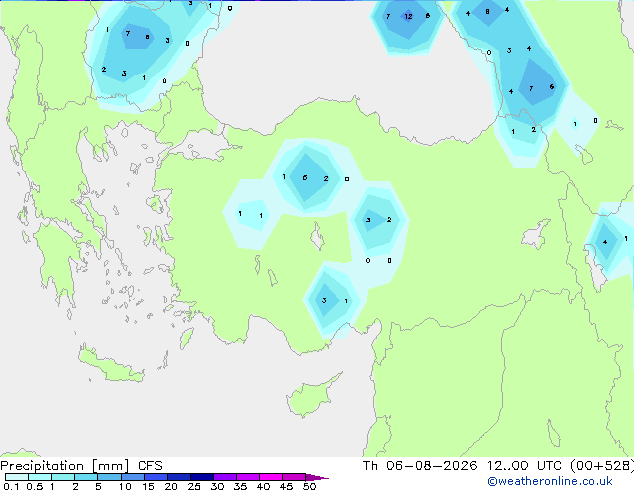Click the 0.5–1 mm legend color swatch
The width and height of the screenshot is (634, 490).
[x=40, y=477]
